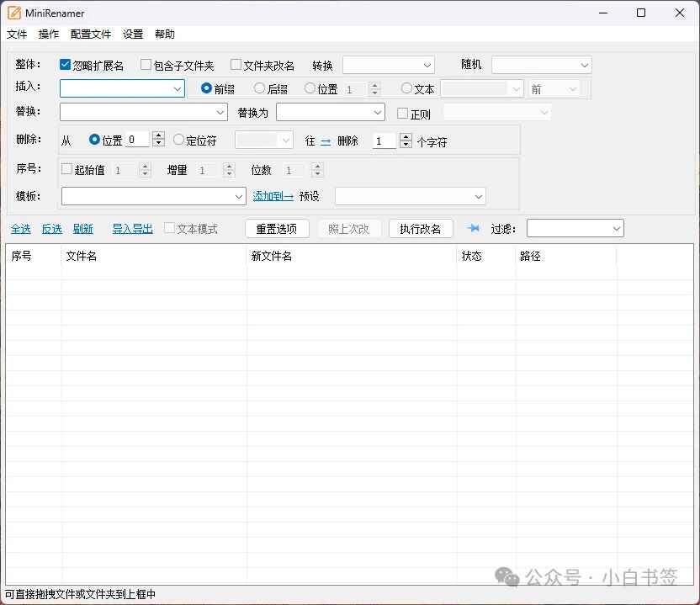Open the 文件 menu
The image size is (700, 605).
tap(17, 34)
